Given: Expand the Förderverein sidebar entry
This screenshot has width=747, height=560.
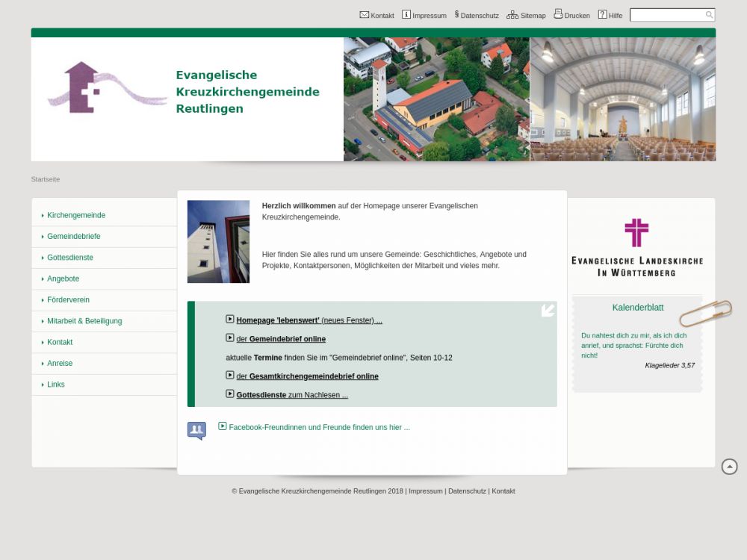Looking at the screenshot, I should [x=68, y=300].
